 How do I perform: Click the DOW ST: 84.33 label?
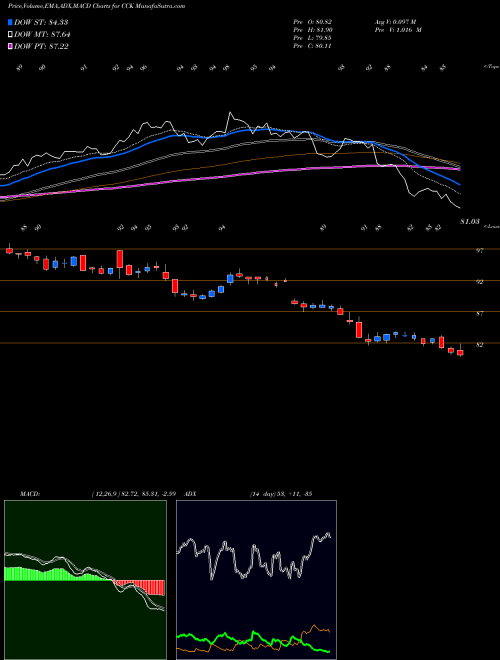tap(41, 22)
